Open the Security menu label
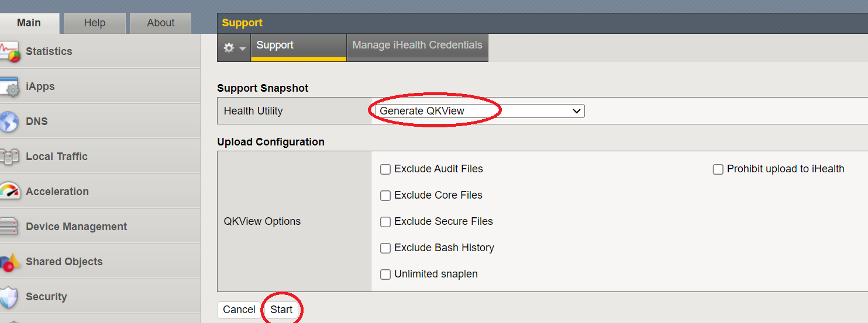The image size is (868, 323). pyautogui.click(x=47, y=297)
